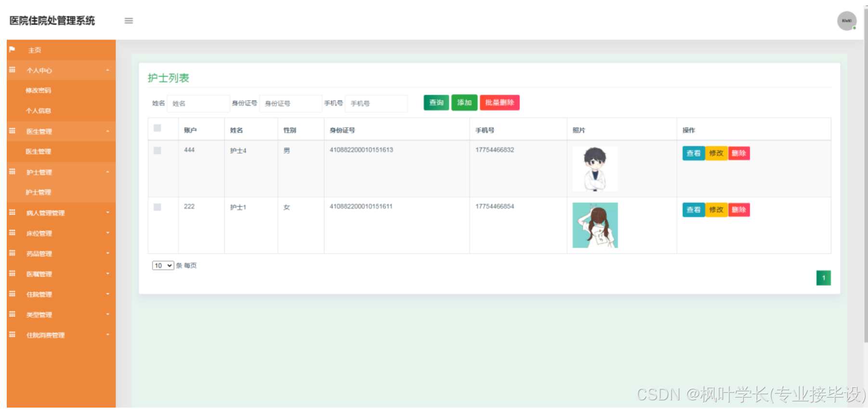The width and height of the screenshot is (868, 410).
Task: View details of 护士1 via 查看
Action: (x=694, y=210)
